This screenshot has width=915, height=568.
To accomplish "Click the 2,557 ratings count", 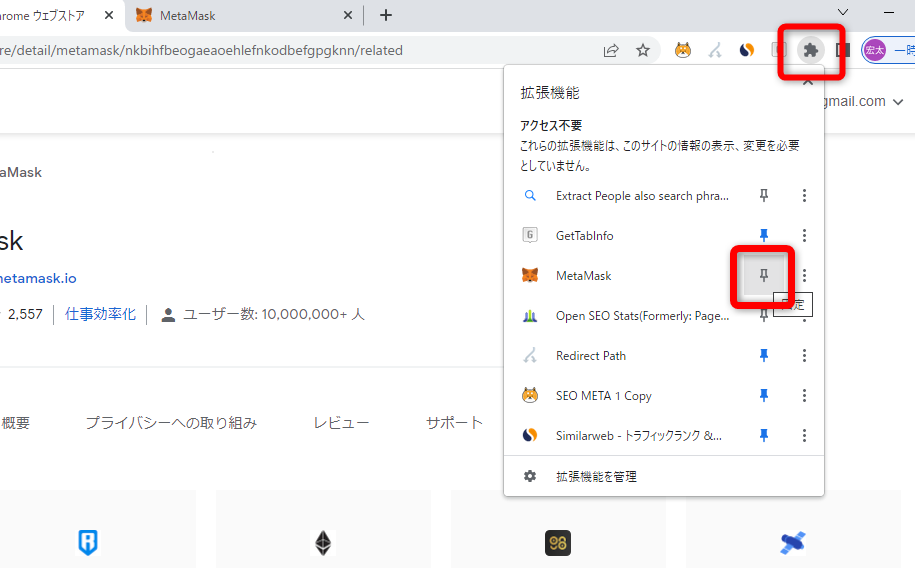I will 25,314.
